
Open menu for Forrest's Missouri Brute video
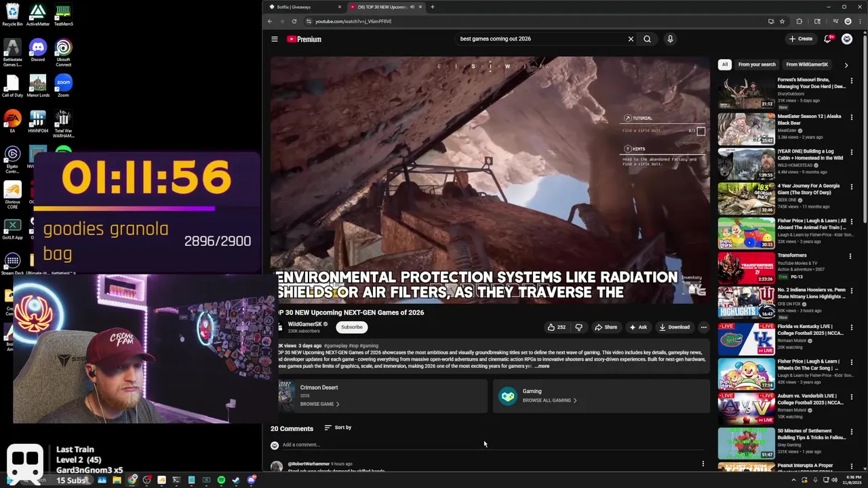point(850,80)
